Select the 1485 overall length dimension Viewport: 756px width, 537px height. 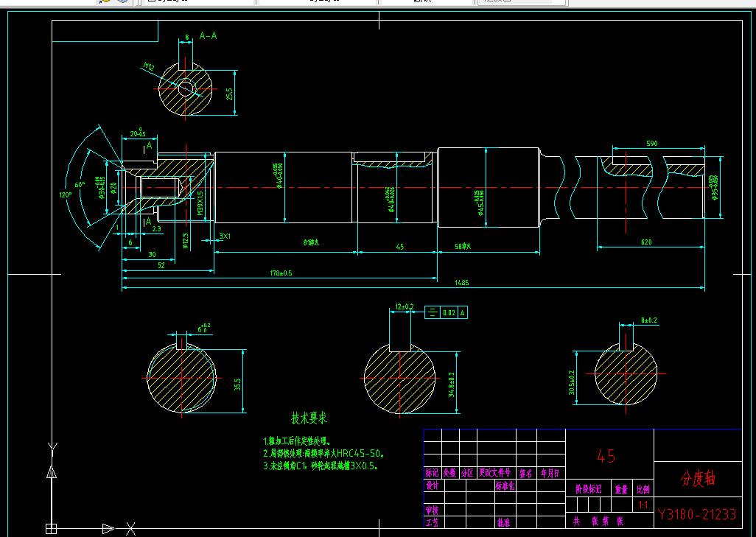(461, 282)
